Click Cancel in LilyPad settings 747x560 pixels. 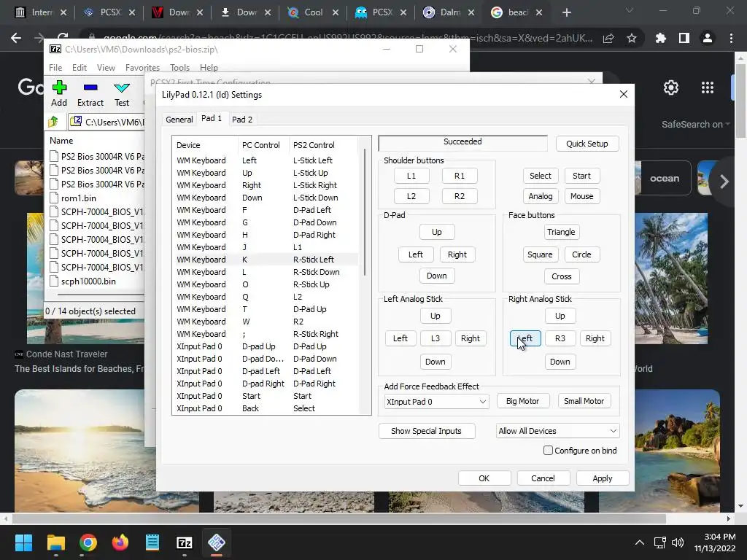click(x=543, y=478)
